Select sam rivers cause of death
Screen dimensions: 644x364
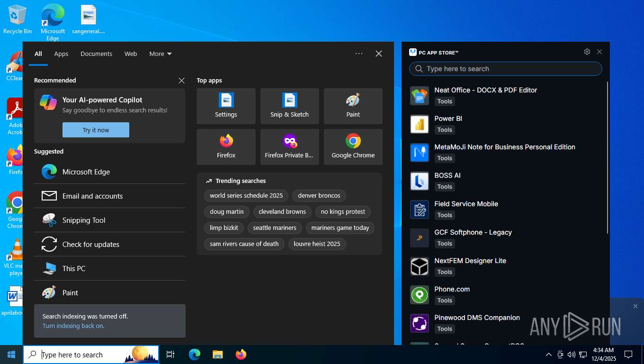click(x=244, y=244)
